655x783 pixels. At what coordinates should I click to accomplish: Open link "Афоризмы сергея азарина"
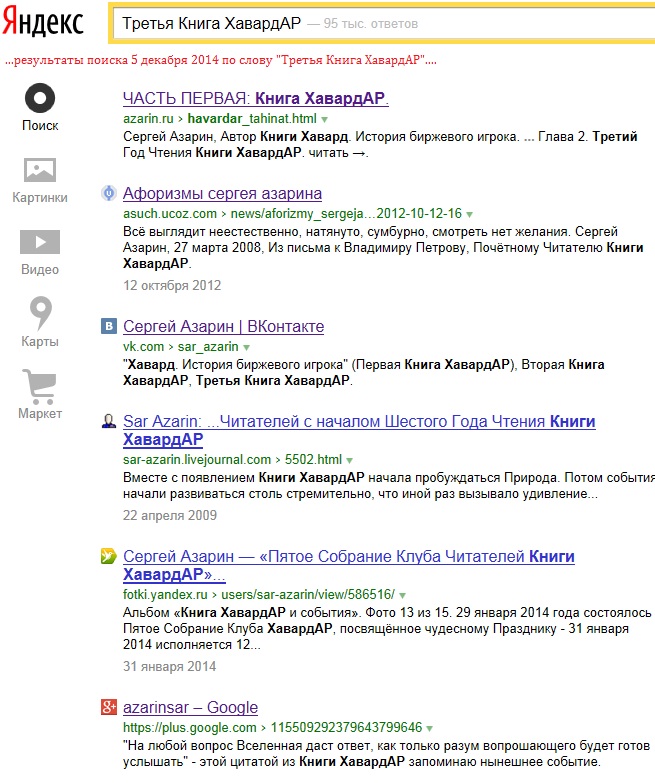pos(222,193)
